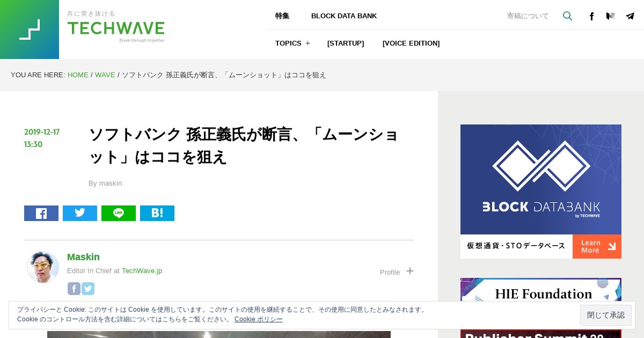
Task: Bookmark article via Hatena B! button
Action: coord(157,213)
